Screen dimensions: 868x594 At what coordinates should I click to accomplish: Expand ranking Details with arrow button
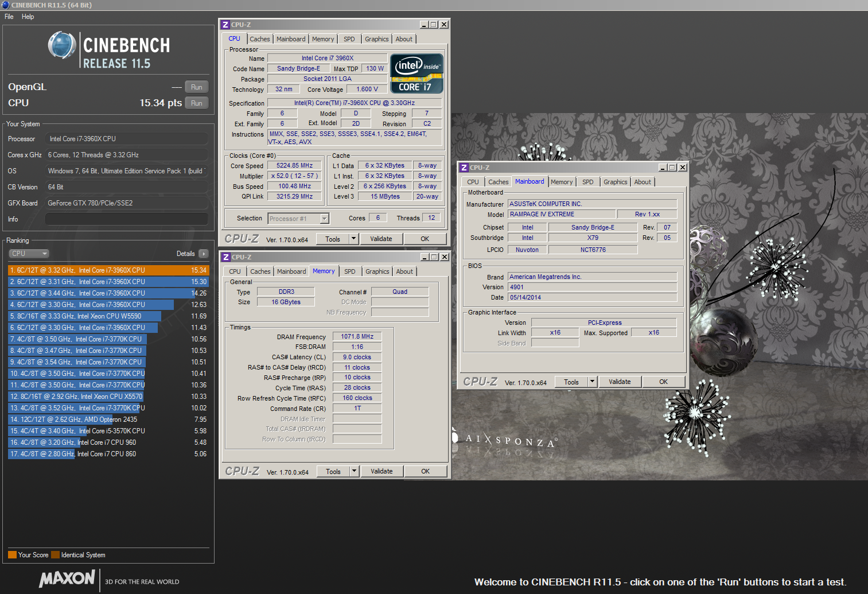tap(204, 254)
